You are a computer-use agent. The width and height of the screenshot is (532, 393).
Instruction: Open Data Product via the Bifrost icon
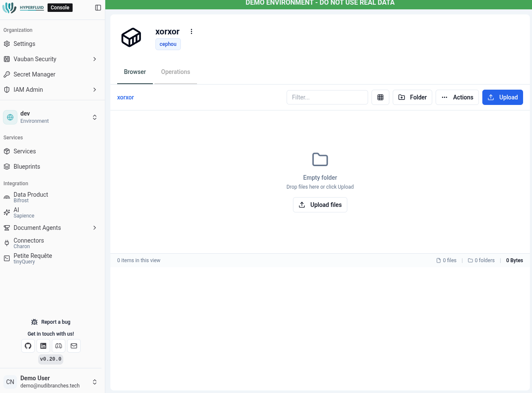pyautogui.click(x=6, y=197)
